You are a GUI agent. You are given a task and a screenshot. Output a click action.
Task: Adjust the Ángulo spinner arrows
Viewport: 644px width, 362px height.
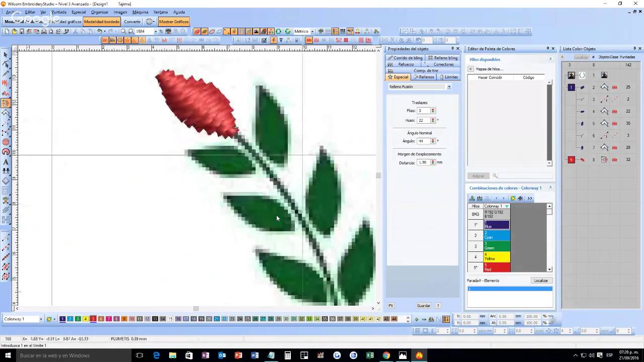click(x=433, y=141)
